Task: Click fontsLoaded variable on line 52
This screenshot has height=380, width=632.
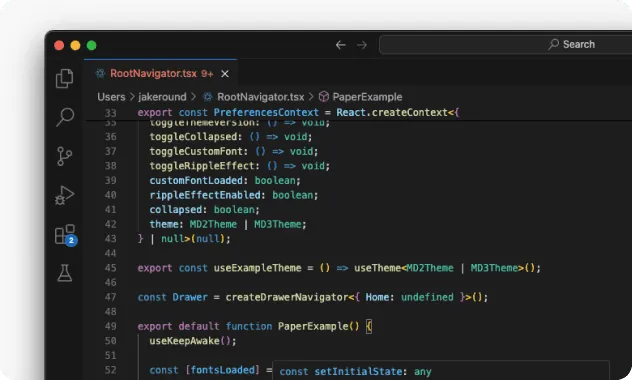Action: (222, 370)
